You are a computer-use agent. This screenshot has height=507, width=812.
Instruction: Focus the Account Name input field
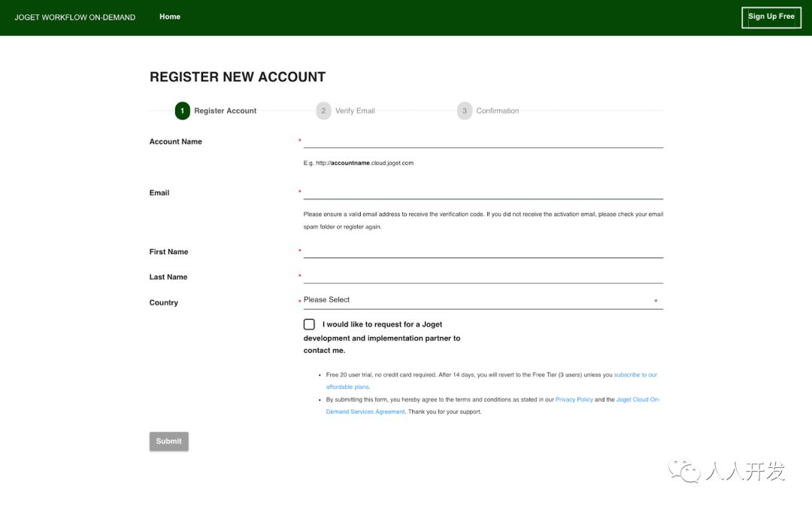[483, 141]
